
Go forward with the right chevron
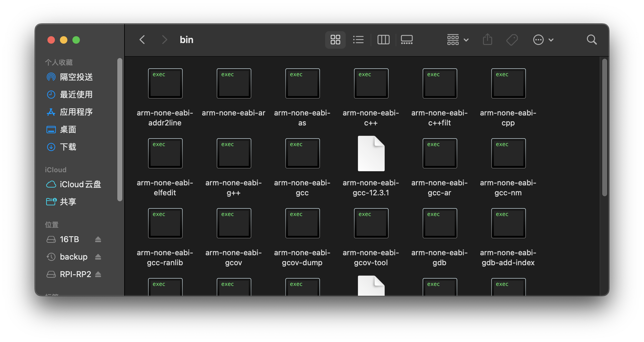click(x=164, y=40)
